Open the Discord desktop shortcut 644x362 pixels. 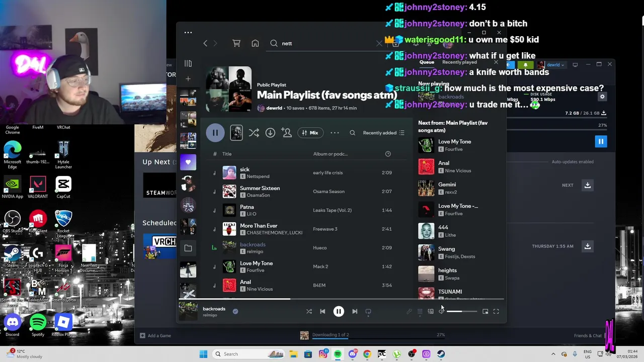pos(13,325)
